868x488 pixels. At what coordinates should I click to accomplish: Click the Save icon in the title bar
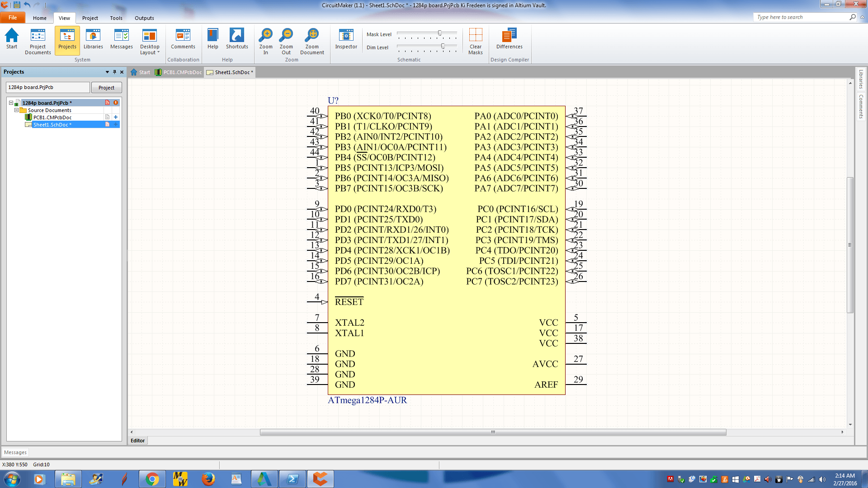(17, 5)
